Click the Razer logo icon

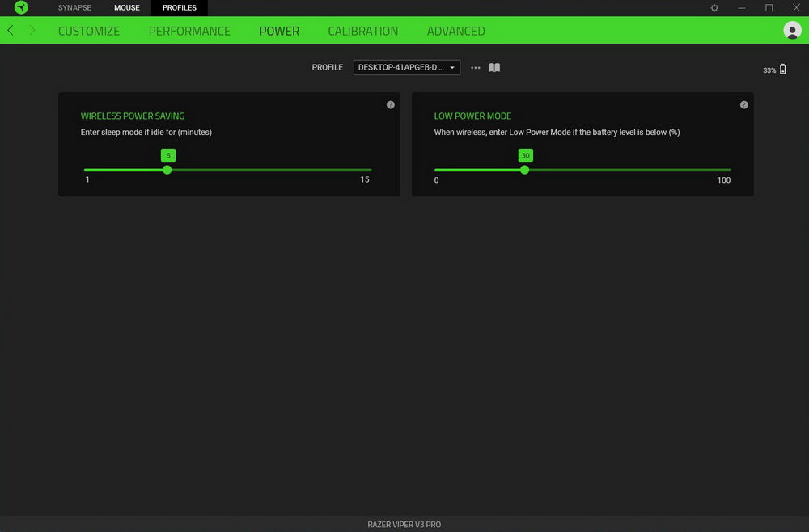pyautogui.click(x=21, y=8)
